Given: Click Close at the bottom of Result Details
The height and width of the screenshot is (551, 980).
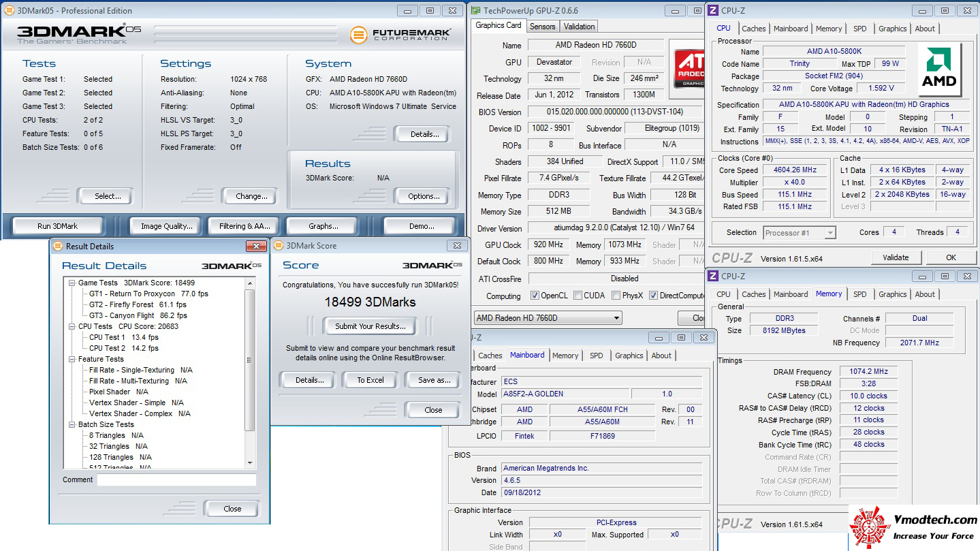Looking at the screenshot, I should coord(232,509).
